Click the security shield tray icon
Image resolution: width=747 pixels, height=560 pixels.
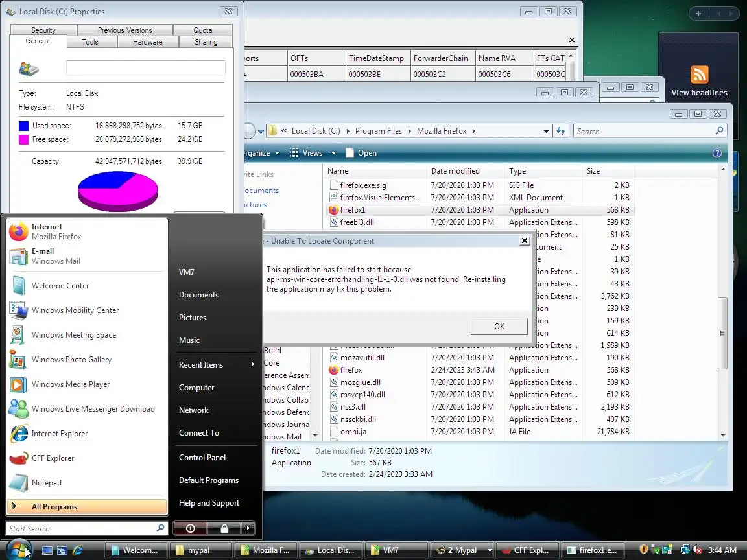pos(643,550)
